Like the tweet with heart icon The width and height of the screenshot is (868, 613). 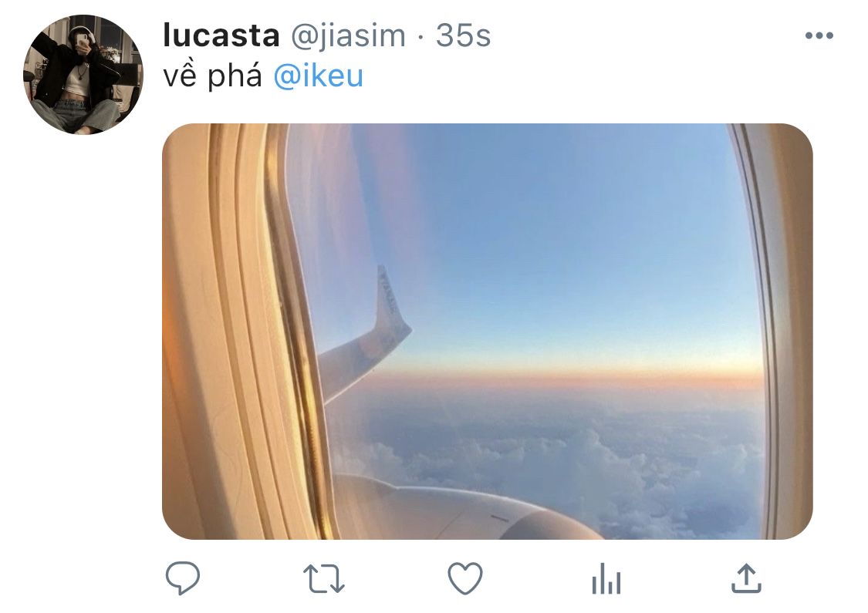pos(465,578)
